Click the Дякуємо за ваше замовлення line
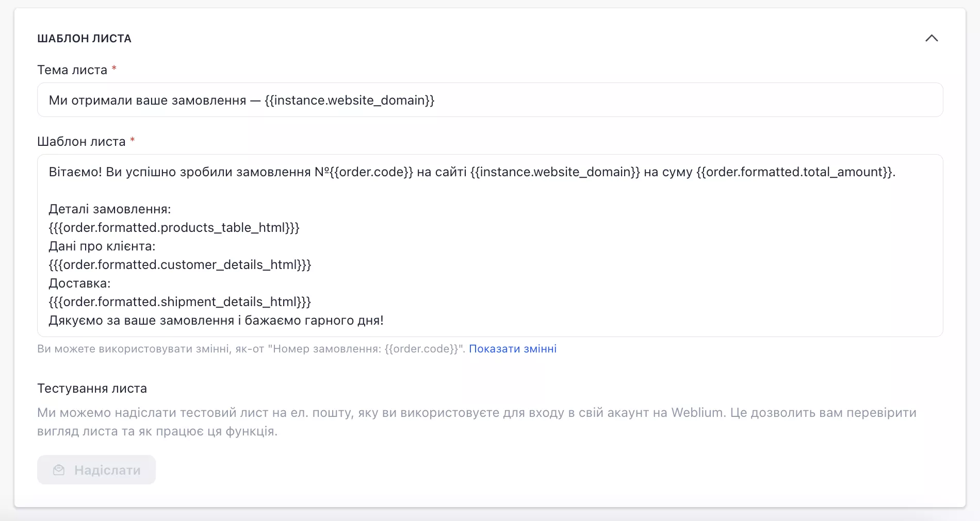The image size is (980, 521). [216, 321]
